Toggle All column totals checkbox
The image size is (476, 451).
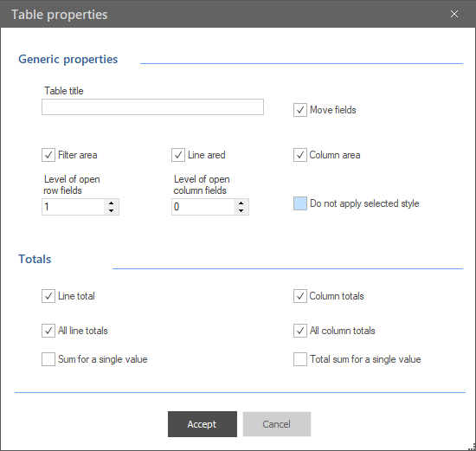[300, 331]
